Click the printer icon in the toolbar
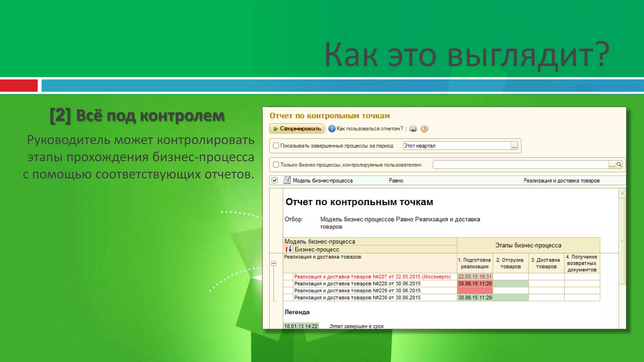This screenshot has height=362, width=644. (x=413, y=129)
